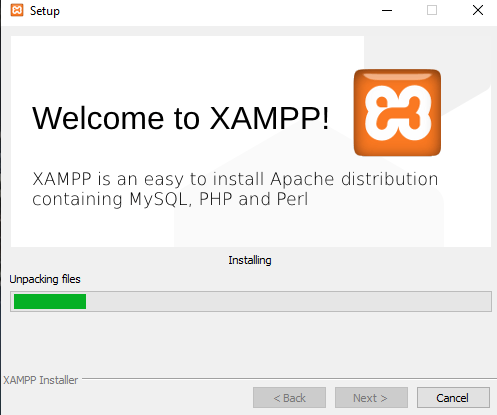497x415 pixels.
Task: Minimize the Setup window
Action: click(x=387, y=10)
